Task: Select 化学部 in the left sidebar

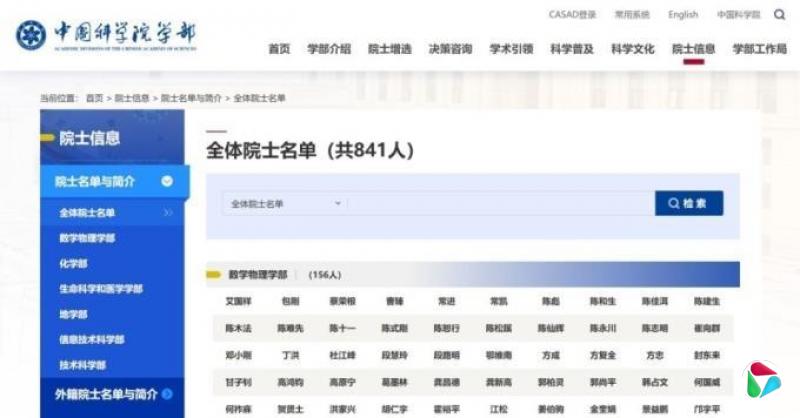Action: pos(75,263)
